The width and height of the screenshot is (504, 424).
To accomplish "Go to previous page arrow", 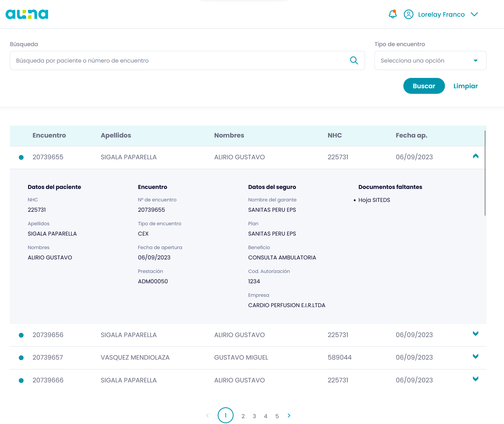I will [207, 416].
